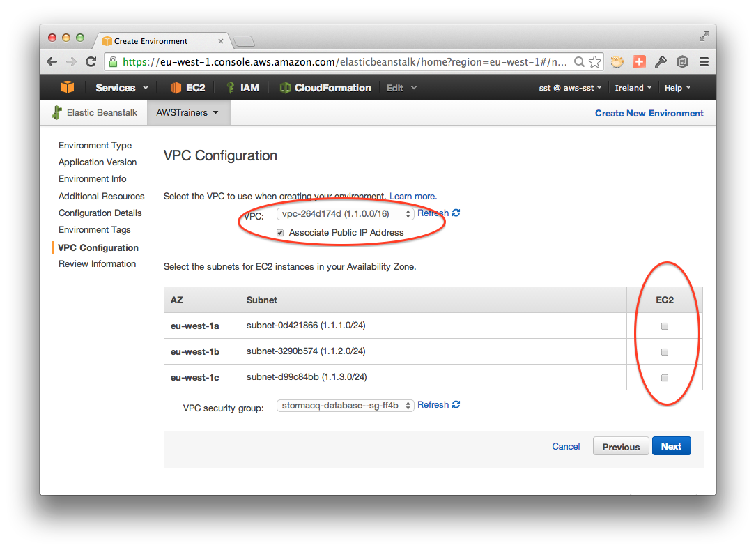Go to Configuration Details step

pos(100,213)
